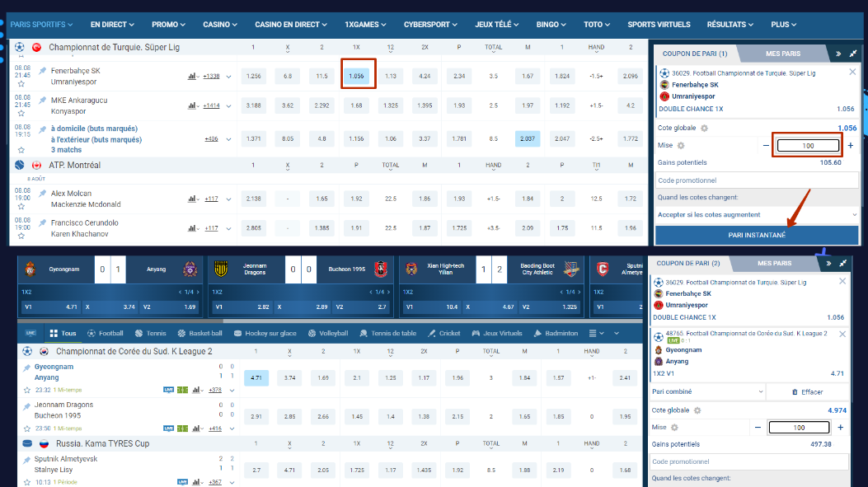
Task: Click the Mise input showing 100 in upper coupon
Action: click(808, 146)
